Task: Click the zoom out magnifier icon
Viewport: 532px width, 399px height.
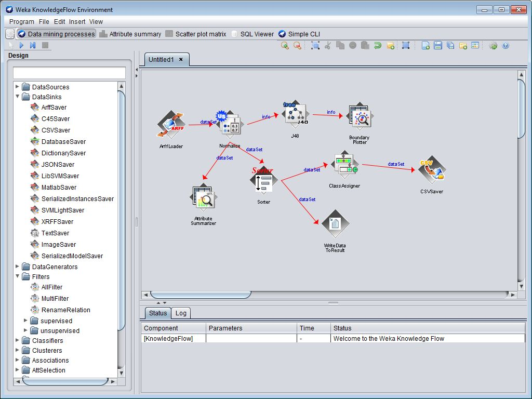Action: pyautogui.click(x=297, y=46)
